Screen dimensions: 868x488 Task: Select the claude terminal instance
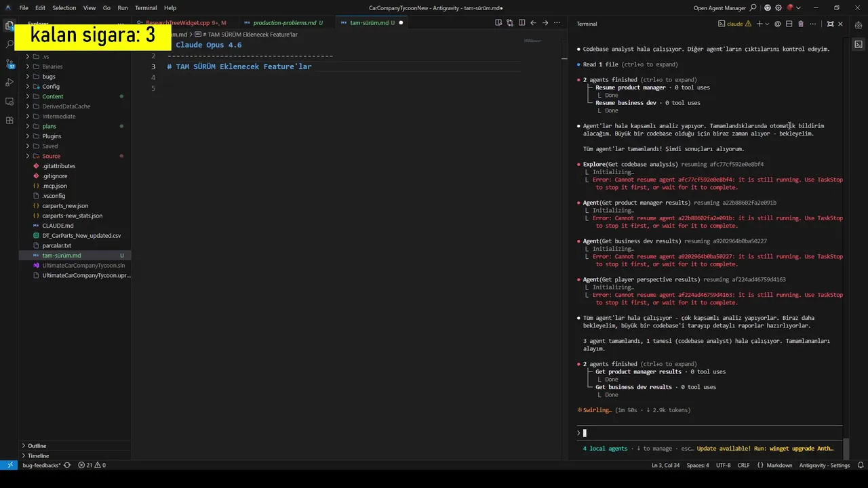(x=734, y=24)
